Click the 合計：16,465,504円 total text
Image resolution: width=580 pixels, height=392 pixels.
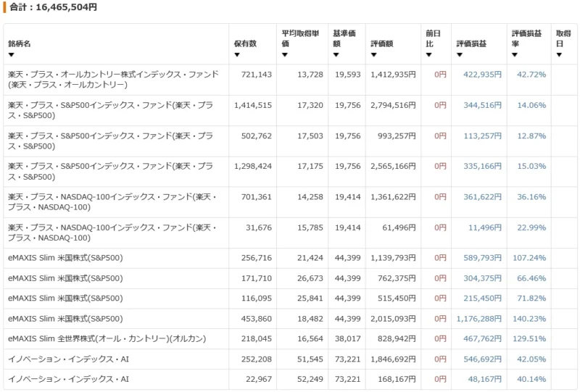53,7
